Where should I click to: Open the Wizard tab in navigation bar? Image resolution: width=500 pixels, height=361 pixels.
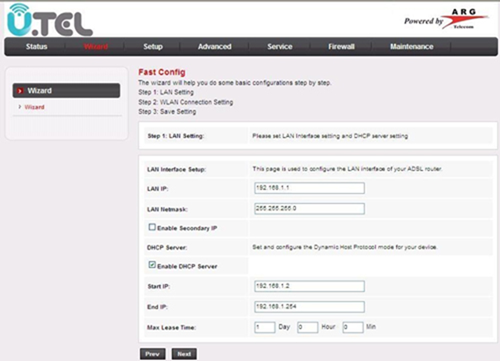[x=96, y=47]
